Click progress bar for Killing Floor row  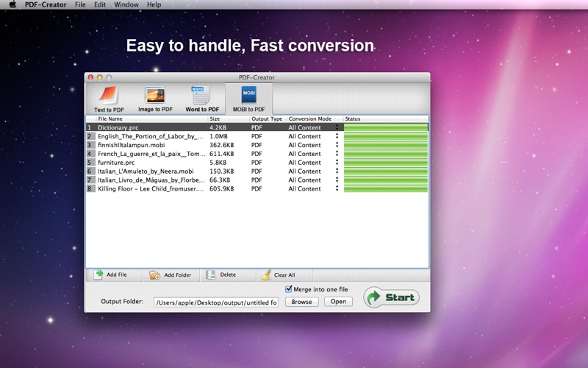point(385,188)
